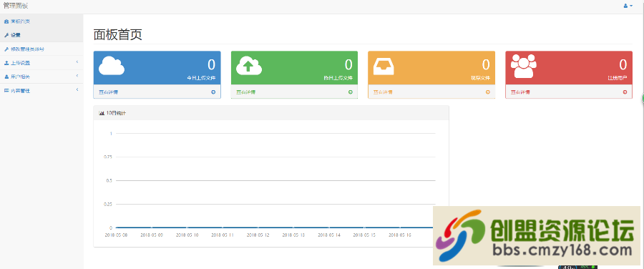This screenshot has width=644, height=269.
Task: Click the white cloud icon on blue card
Action: [x=112, y=66]
